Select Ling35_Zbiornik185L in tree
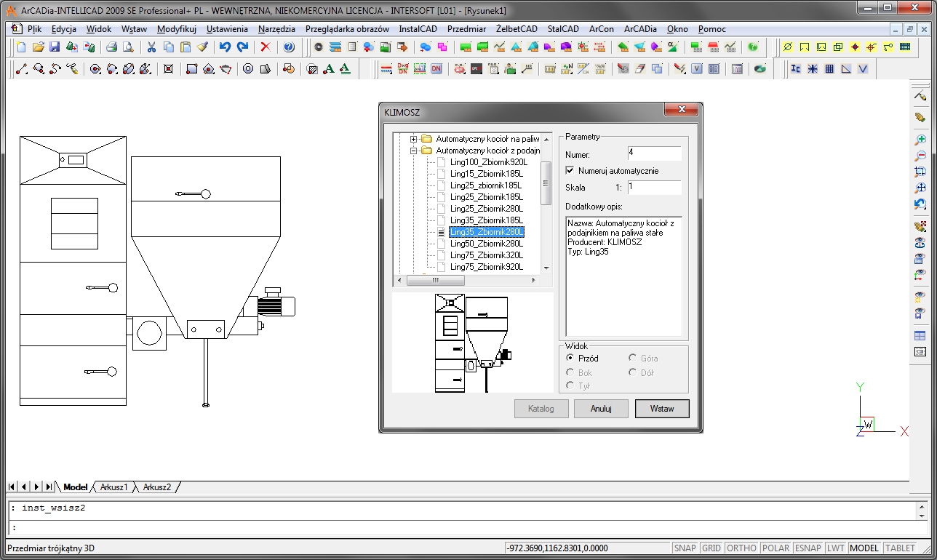Image resolution: width=937 pixels, height=560 pixels. click(486, 220)
